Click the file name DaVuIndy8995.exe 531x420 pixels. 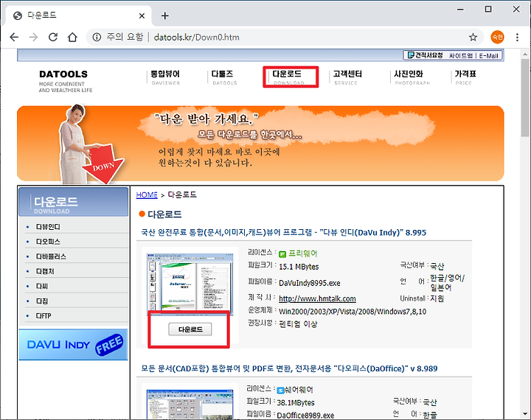click(310, 283)
